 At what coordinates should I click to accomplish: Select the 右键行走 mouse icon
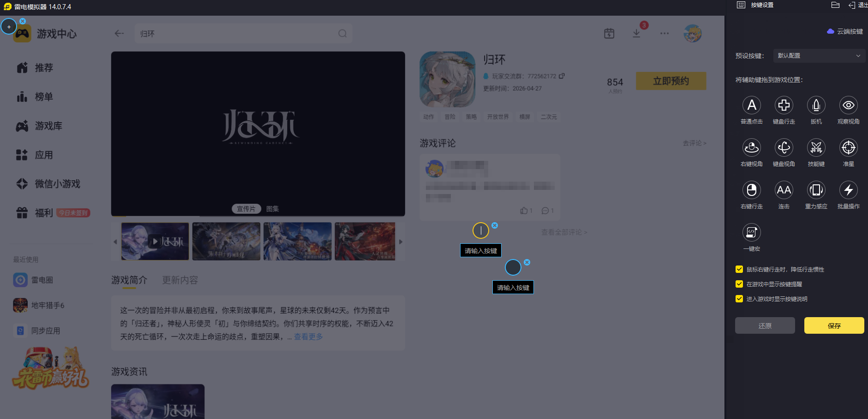tap(752, 190)
